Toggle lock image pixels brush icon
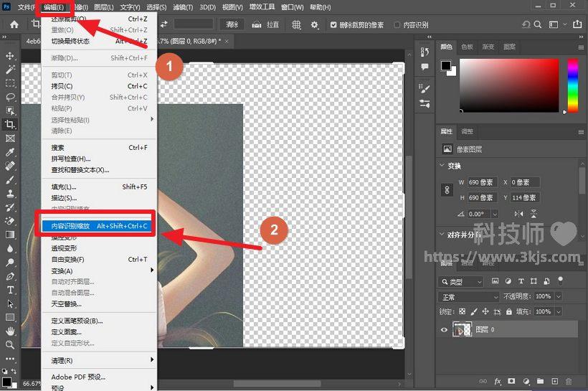The image size is (588, 391). coord(473,311)
